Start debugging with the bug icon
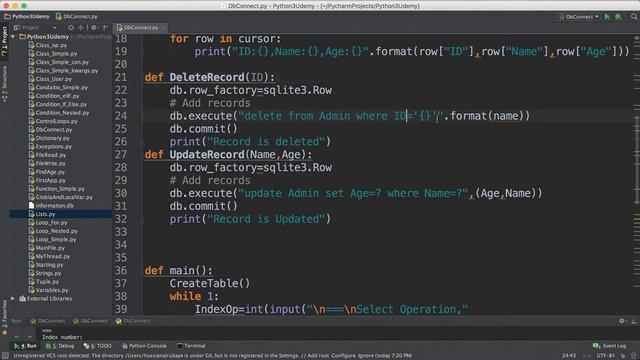 619,17
